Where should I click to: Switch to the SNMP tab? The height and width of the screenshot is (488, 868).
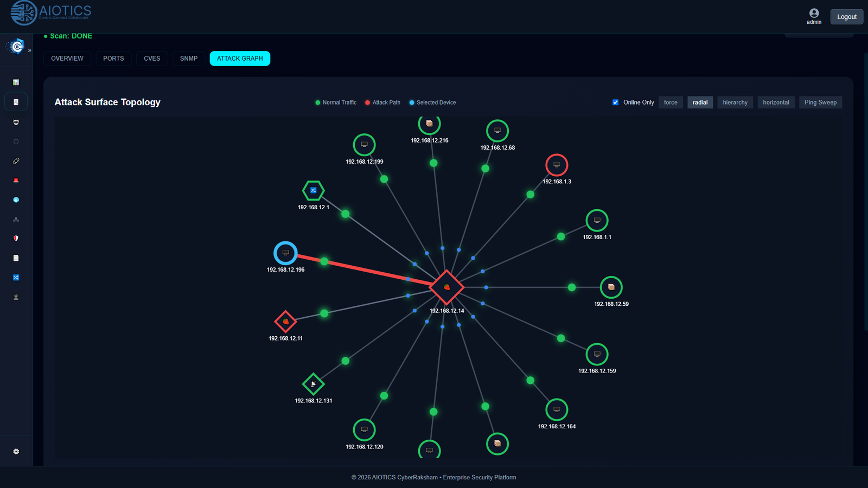189,59
